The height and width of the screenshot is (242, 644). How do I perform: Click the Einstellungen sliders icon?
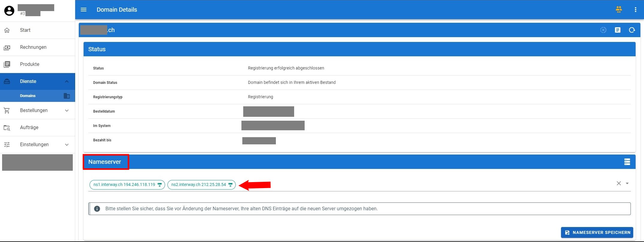coord(7,145)
